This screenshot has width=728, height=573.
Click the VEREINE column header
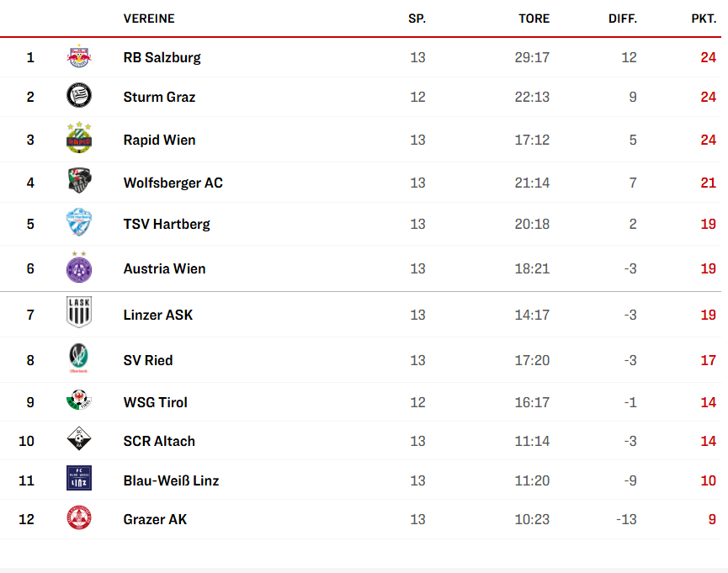pyautogui.click(x=149, y=19)
